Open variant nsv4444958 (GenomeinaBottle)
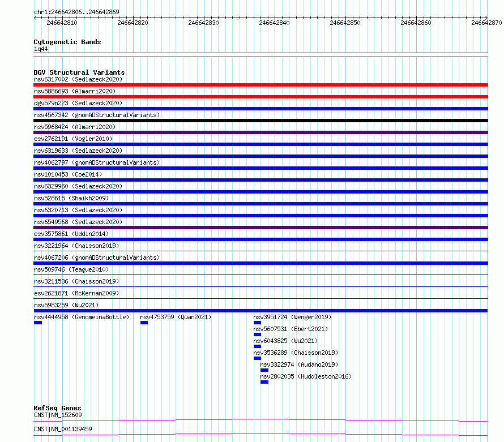504x442 pixels. click(82, 317)
